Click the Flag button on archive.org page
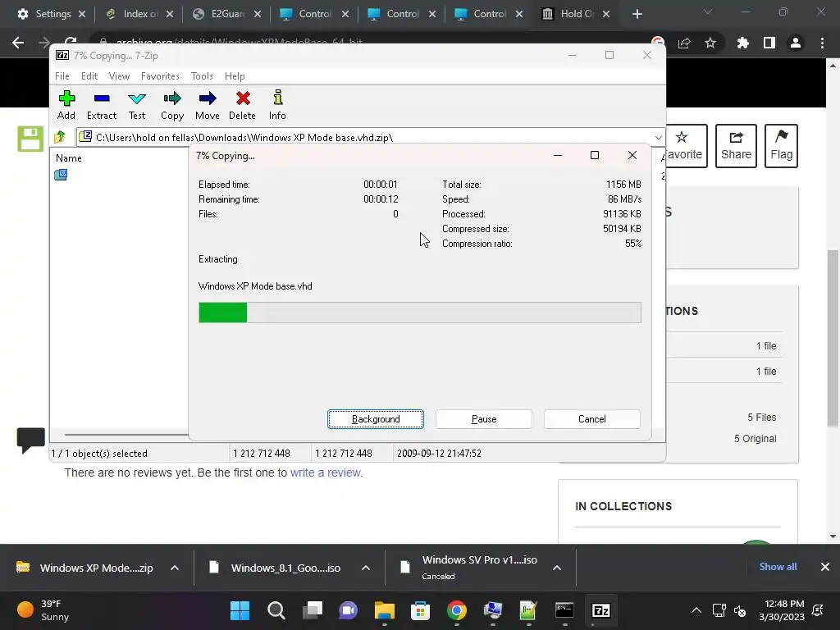 (781, 146)
